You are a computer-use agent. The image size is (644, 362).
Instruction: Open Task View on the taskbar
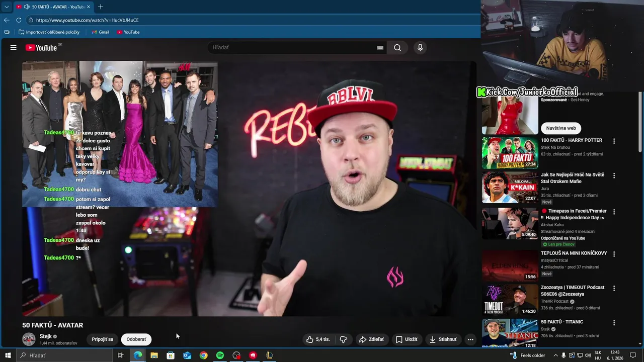click(x=121, y=355)
